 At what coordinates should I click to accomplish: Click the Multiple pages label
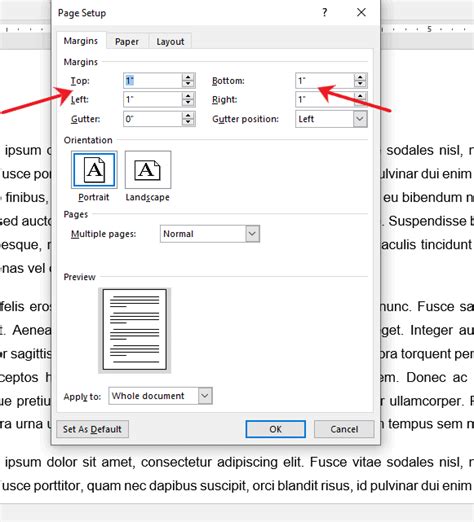click(104, 234)
